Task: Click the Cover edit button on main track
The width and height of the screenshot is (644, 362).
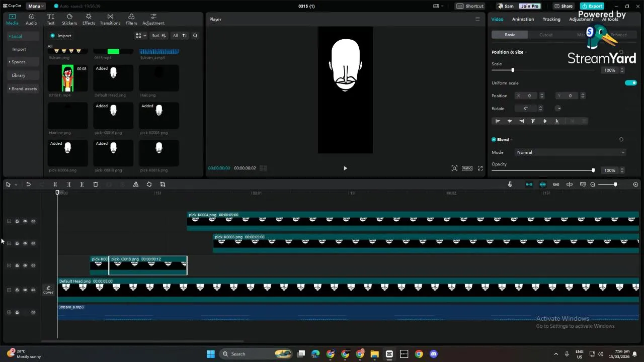Action: click(x=48, y=290)
